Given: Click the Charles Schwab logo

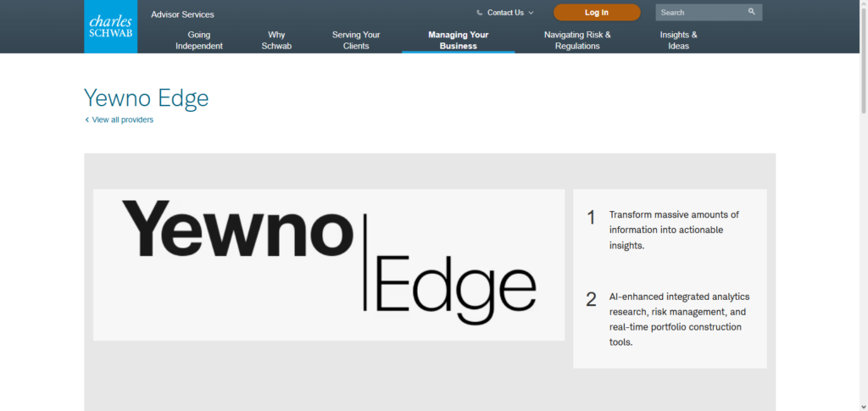Looking at the screenshot, I should [x=111, y=26].
